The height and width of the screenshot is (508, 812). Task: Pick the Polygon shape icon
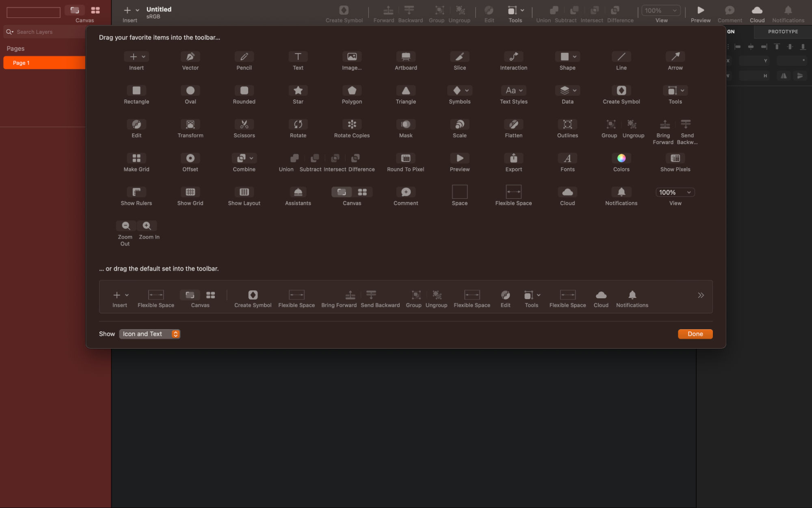click(x=352, y=90)
